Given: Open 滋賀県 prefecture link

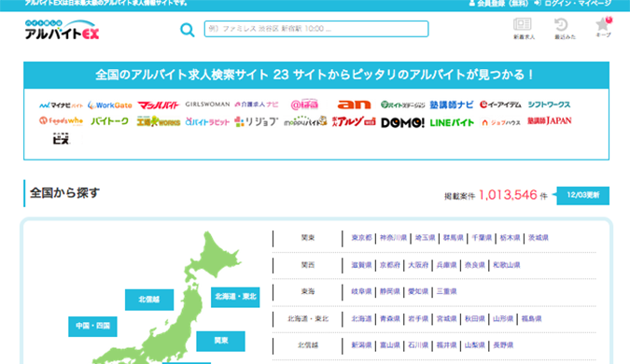Looking at the screenshot, I should (x=361, y=265).
